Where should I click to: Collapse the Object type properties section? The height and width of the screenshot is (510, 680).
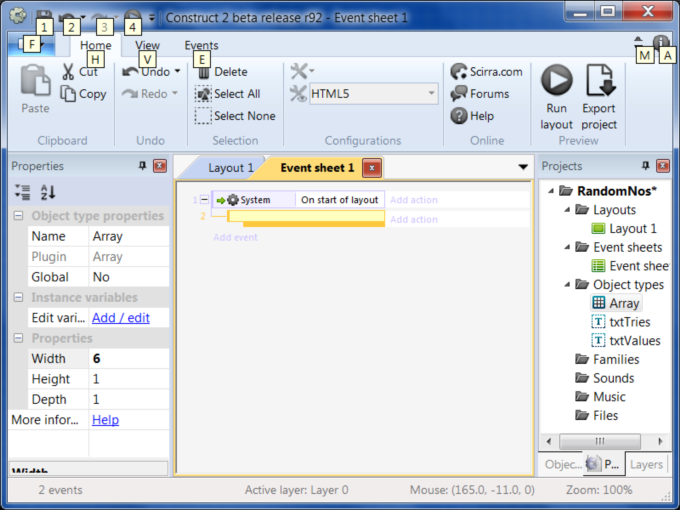(18, 216)
